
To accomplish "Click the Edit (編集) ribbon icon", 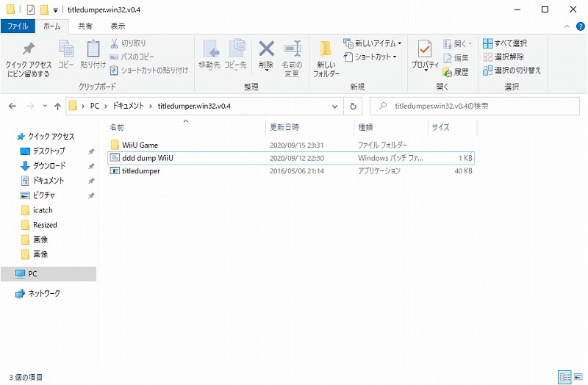I will tap(456, 58).
